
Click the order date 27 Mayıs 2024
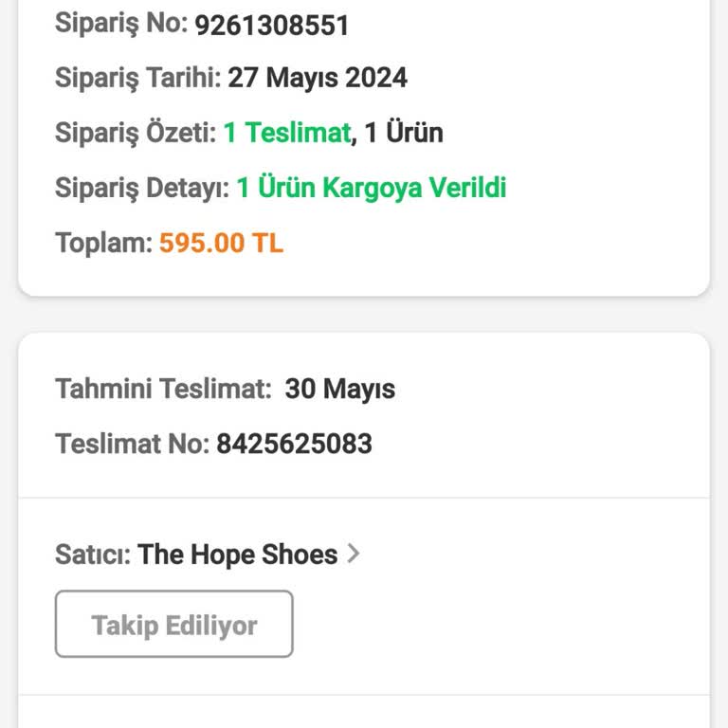[x=318, y=78]
